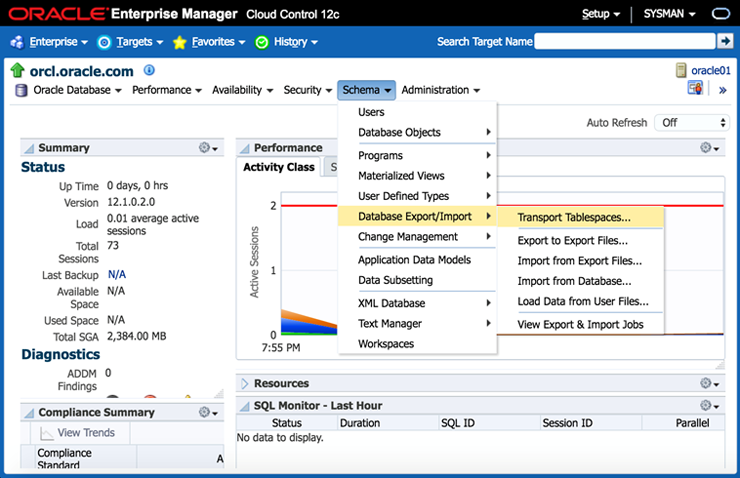
Task: Open the Setup menu
Action: 601,14
